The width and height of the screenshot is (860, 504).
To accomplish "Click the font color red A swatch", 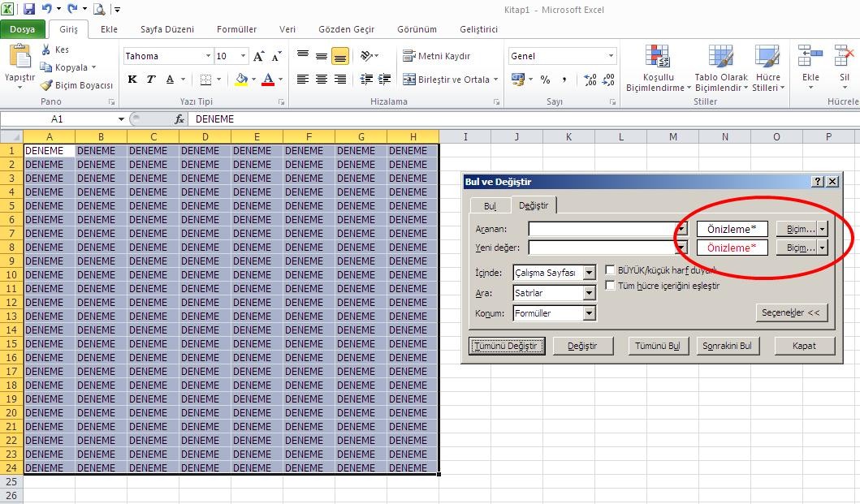I will coord(268,80).
